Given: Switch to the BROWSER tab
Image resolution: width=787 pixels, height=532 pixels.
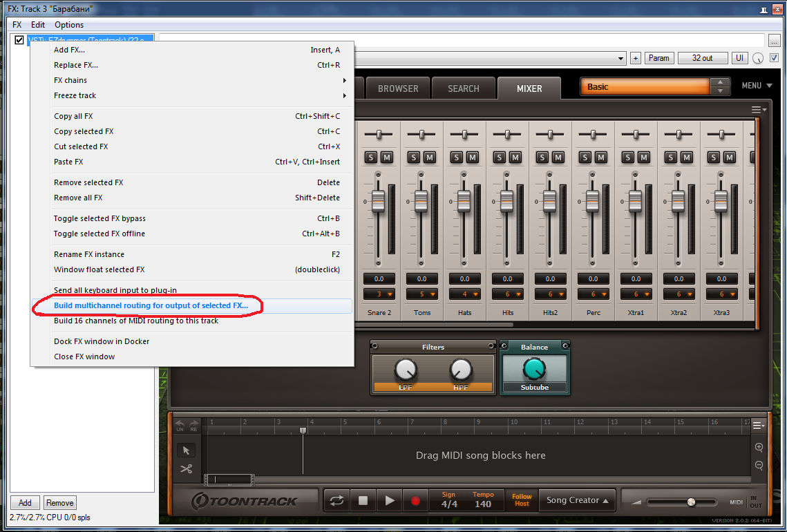Looking at the screenshot, I should (398, 88).
